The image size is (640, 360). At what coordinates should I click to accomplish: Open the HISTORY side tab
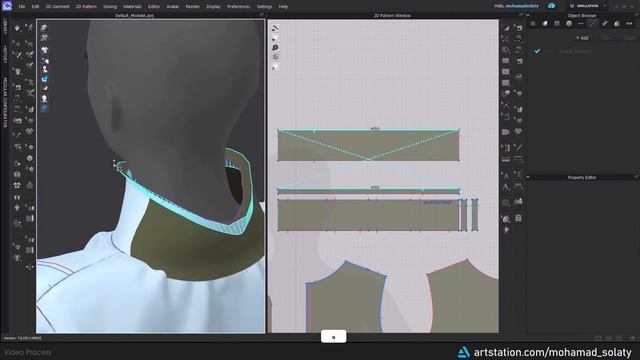[x=5, y=54]
